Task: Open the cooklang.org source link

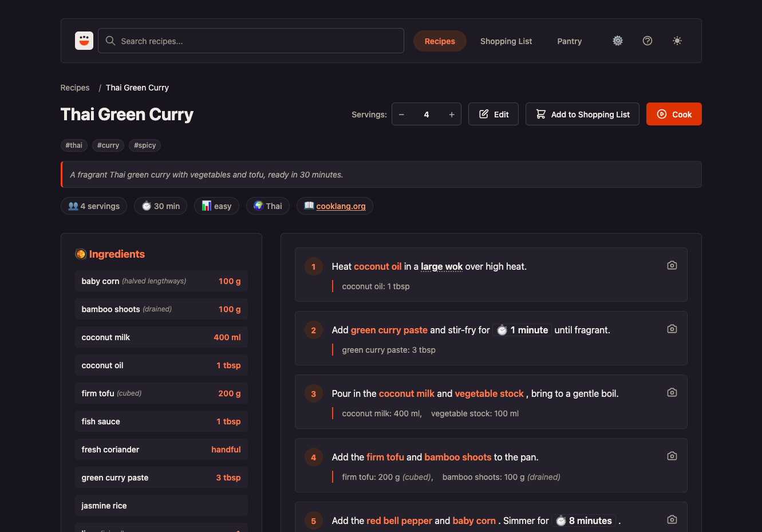Action: [x=341, y=206]
